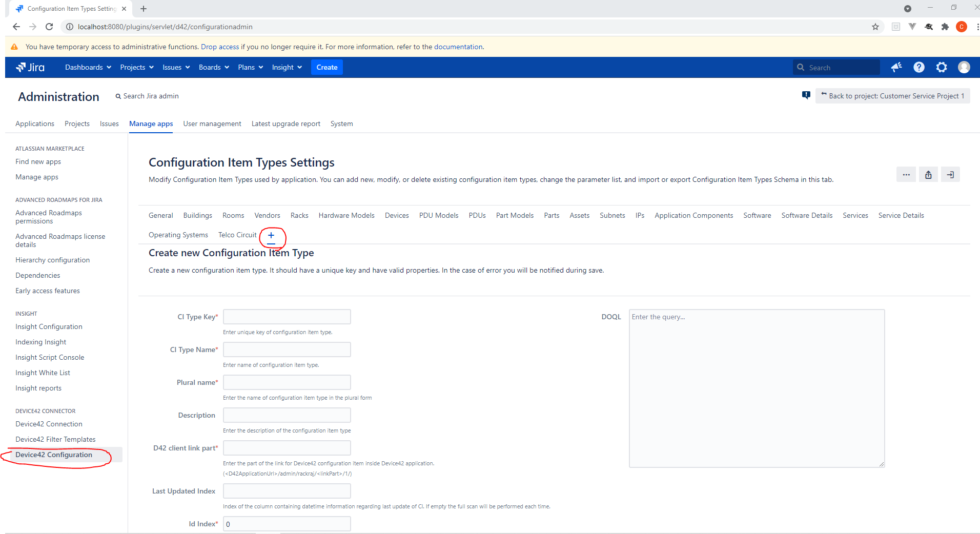
Task: Click the bookmark star in the address bar
Action: pos(875,27)
